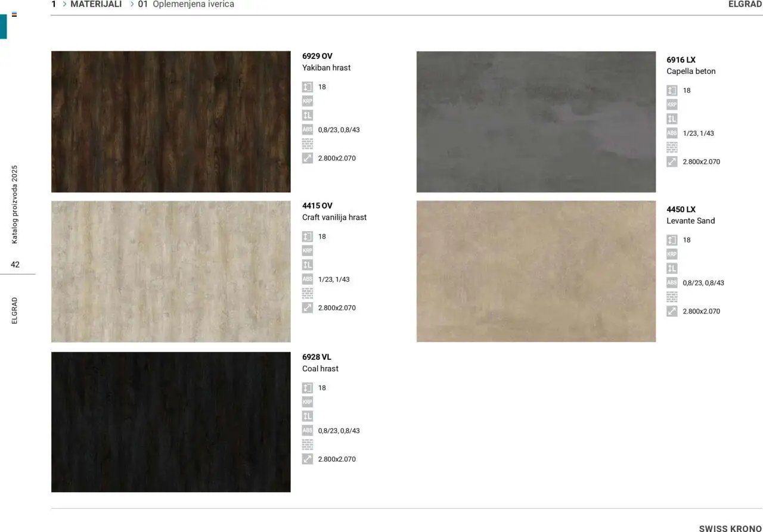The image size is (763, 532).
Task: Click the KRP icon under Craft vanilija hrast
Action: click(x=307, y=251)
